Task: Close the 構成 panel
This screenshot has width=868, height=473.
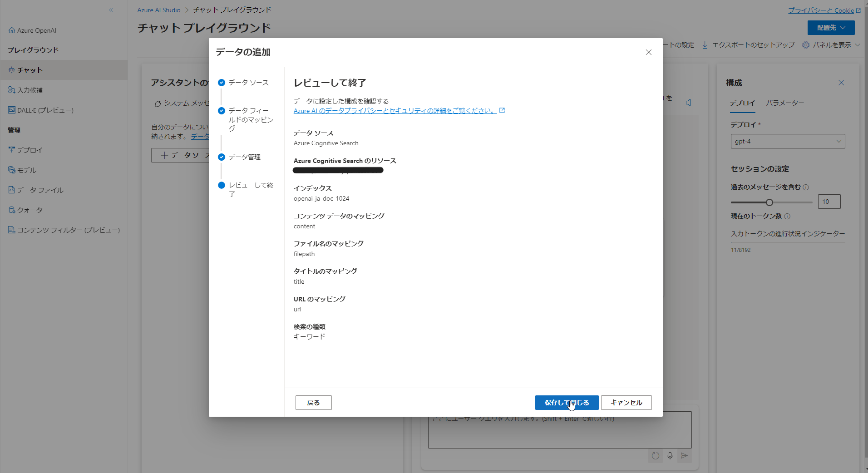Action: pyautogui.click(x=841, y=83)
